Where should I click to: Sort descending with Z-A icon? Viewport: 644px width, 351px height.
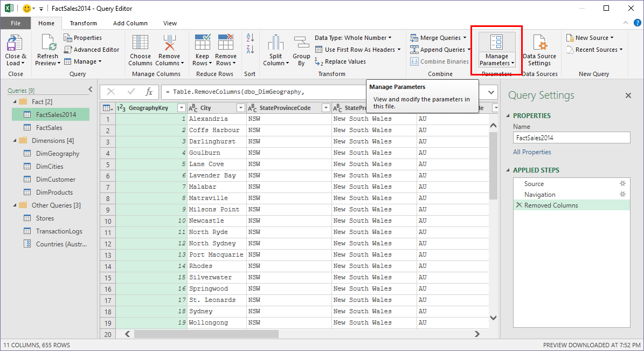coord(250,49)
